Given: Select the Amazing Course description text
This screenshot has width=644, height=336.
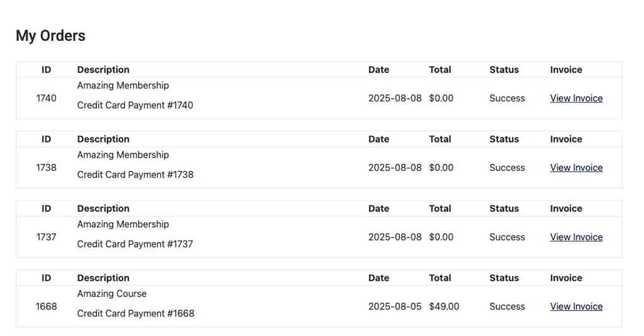Looking at the screenshot, I should point(112,293).
